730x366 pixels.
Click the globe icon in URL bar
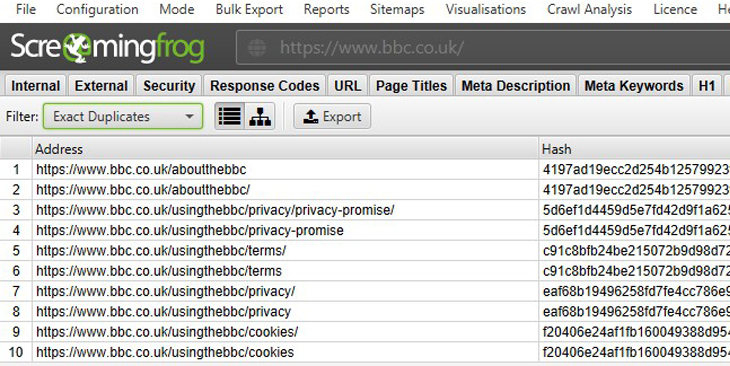(257, 47)
